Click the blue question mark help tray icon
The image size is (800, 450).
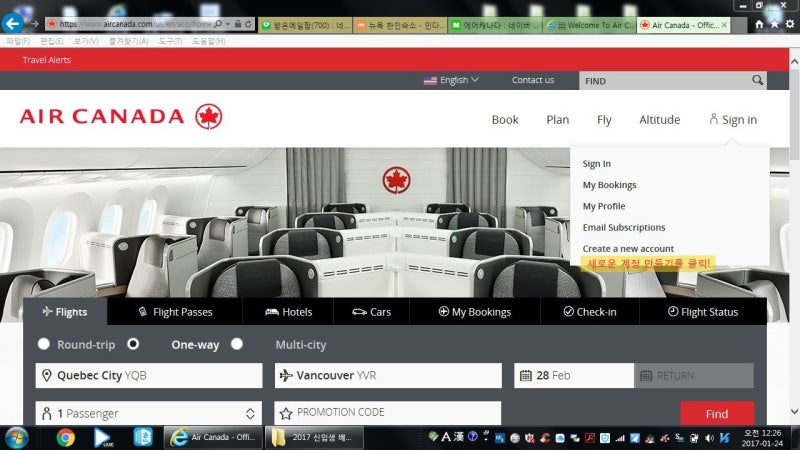point(472,436)
